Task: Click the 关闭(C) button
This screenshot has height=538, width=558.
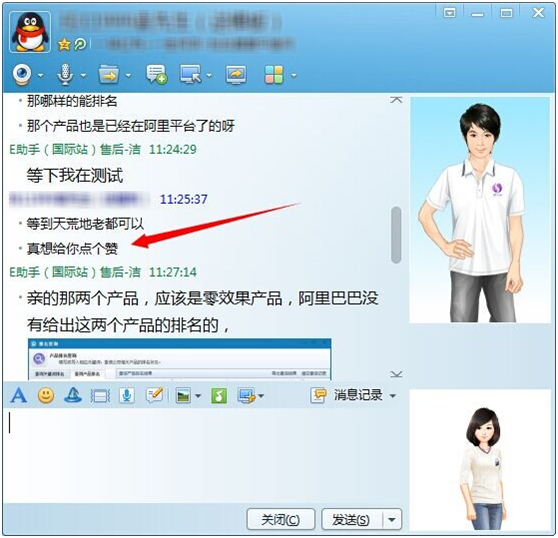Action: [x=281, y=520]
